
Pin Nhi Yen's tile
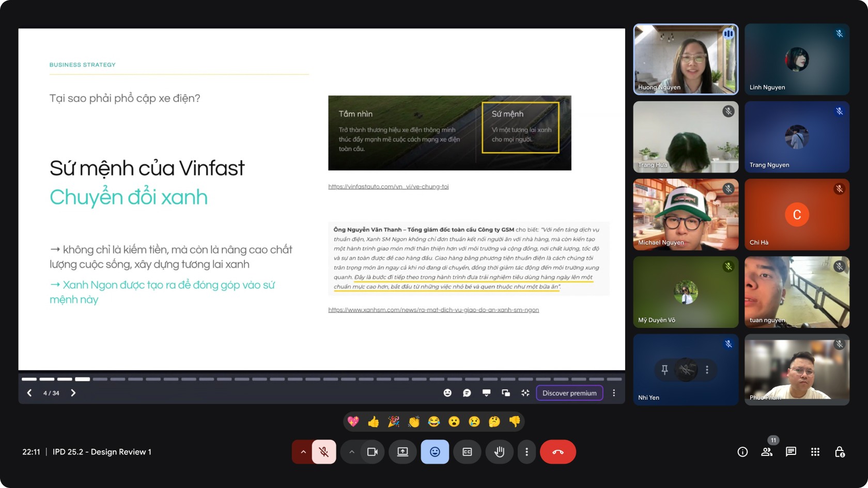pos(664,370)
